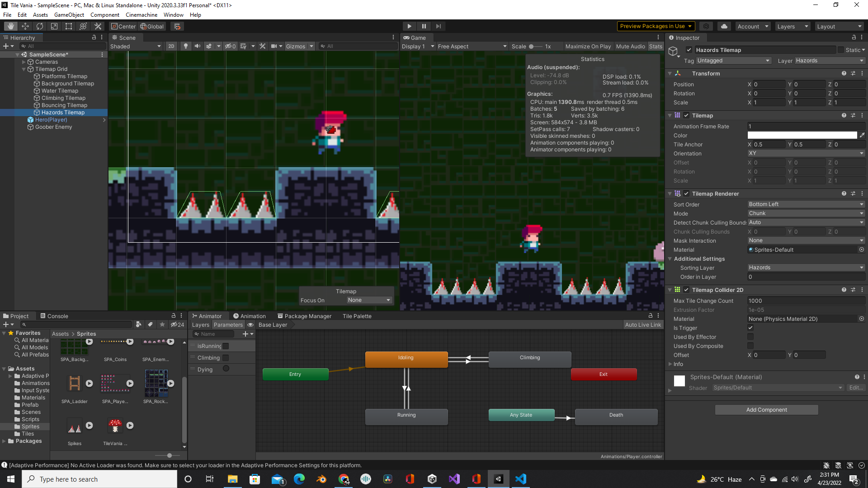The height and width of the screenshot is (488, 868).
Task: Switch to the Tile Palette tab
Action: (357, 316)
